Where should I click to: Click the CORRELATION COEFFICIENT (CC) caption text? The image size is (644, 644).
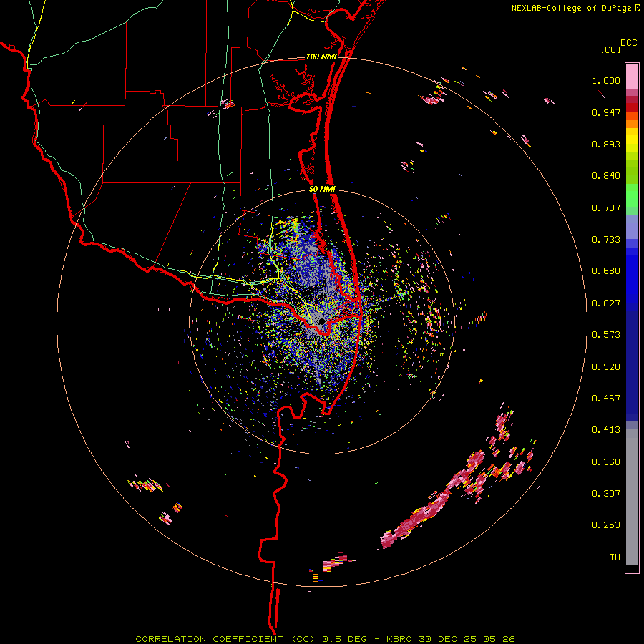(225, 639)
